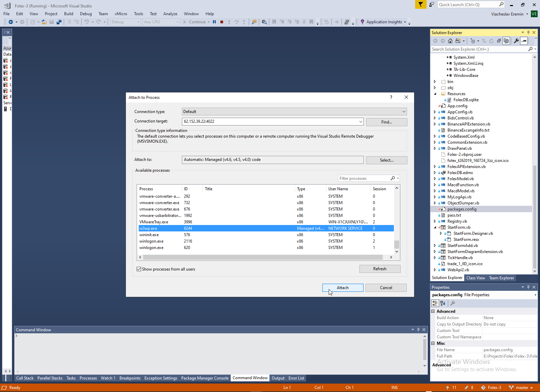
Task: Click the Attach button
Action: [343, 288]
